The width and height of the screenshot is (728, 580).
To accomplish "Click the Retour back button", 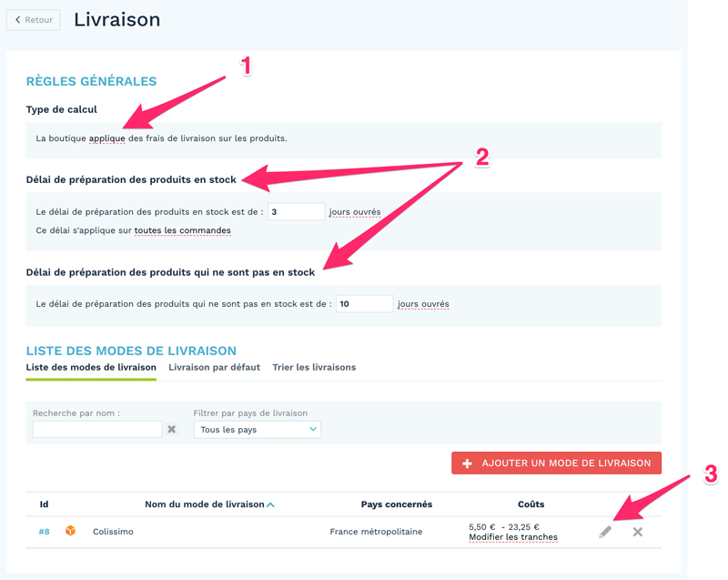I will (34, 20).
